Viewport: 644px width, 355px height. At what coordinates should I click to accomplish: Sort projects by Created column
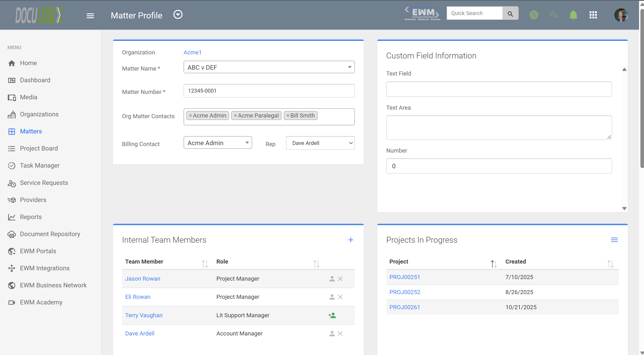tap(610, 264)
